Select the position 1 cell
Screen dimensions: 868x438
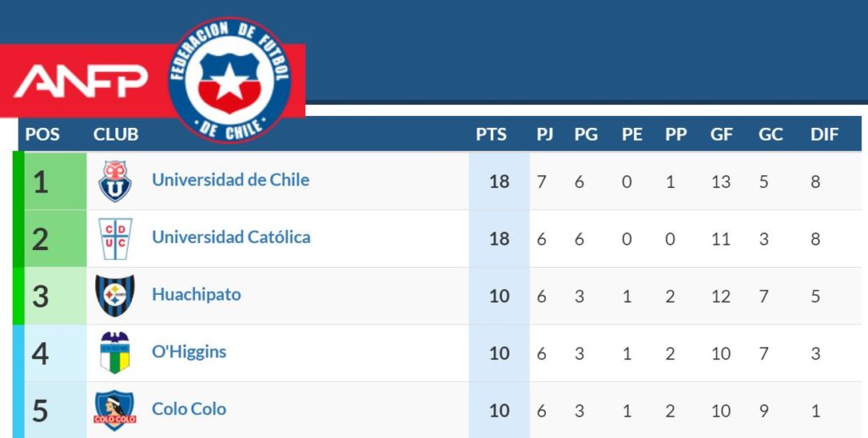coord(41,181)
